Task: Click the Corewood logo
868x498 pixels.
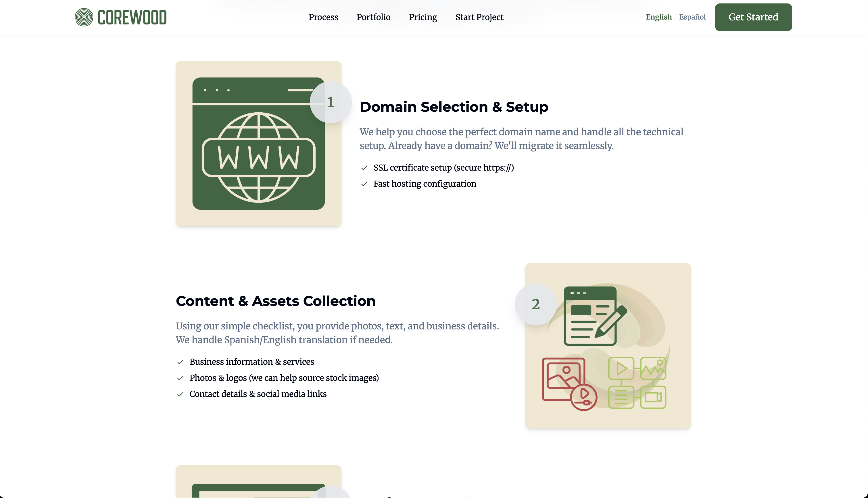Action: tap(120, 17)
